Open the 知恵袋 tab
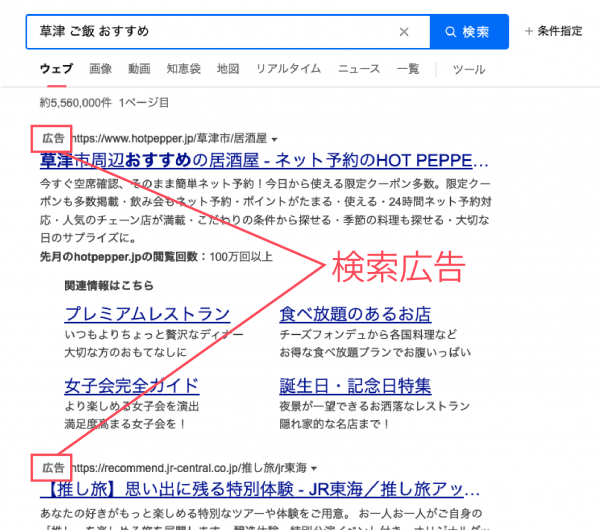 coord(183,69)
